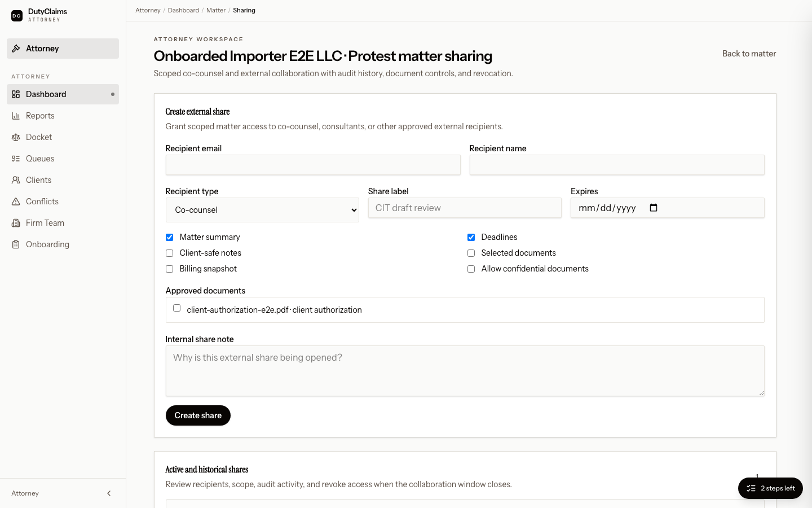The width and height of the screenshot is (812, 508).
Task: Click the Onboarding clipboard icon
Action: pyautogui.click(x=16, y=244)
